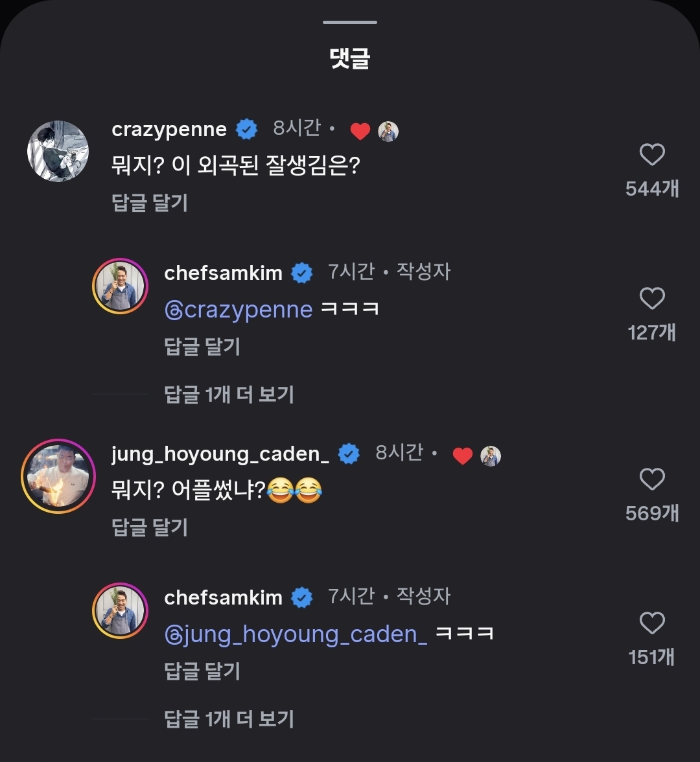700x762 pixels.
Task: Expand one more reply under jung_hoyoung_caden_ thread
Action: (x=229, y=719)
